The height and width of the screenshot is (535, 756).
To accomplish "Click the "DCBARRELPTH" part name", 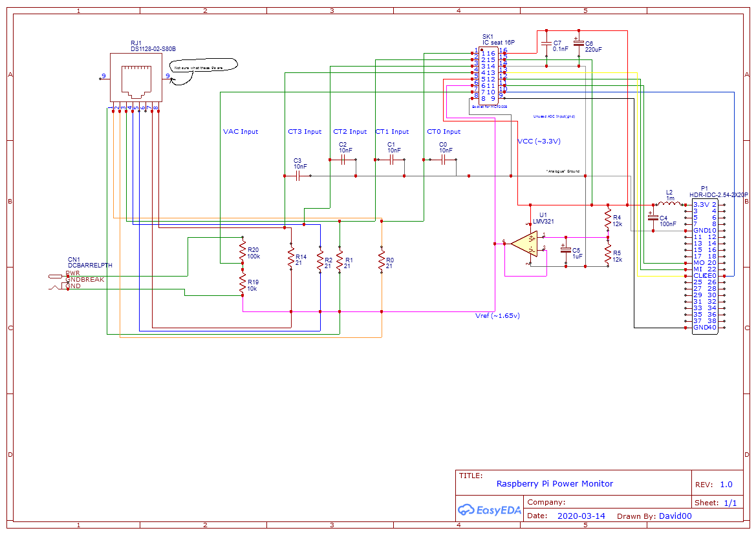I will pos(90,266).
